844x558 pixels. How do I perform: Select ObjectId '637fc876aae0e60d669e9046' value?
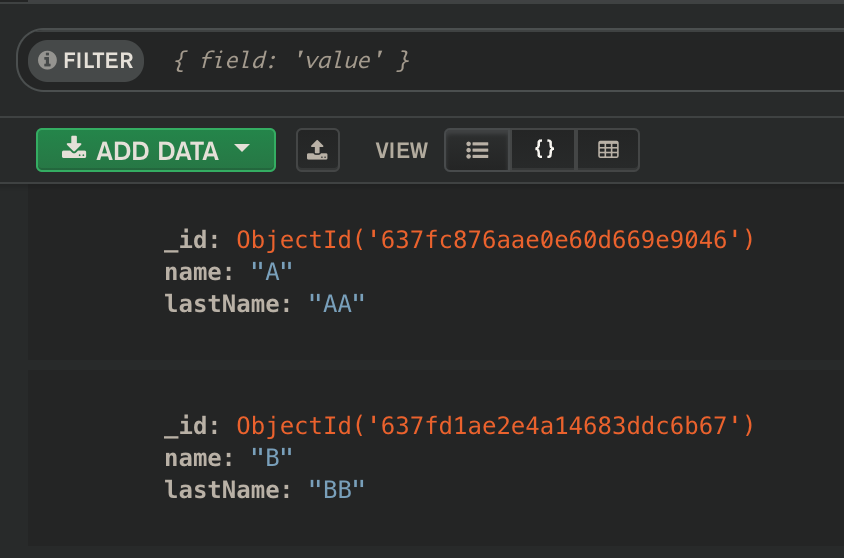click(495, 240)
